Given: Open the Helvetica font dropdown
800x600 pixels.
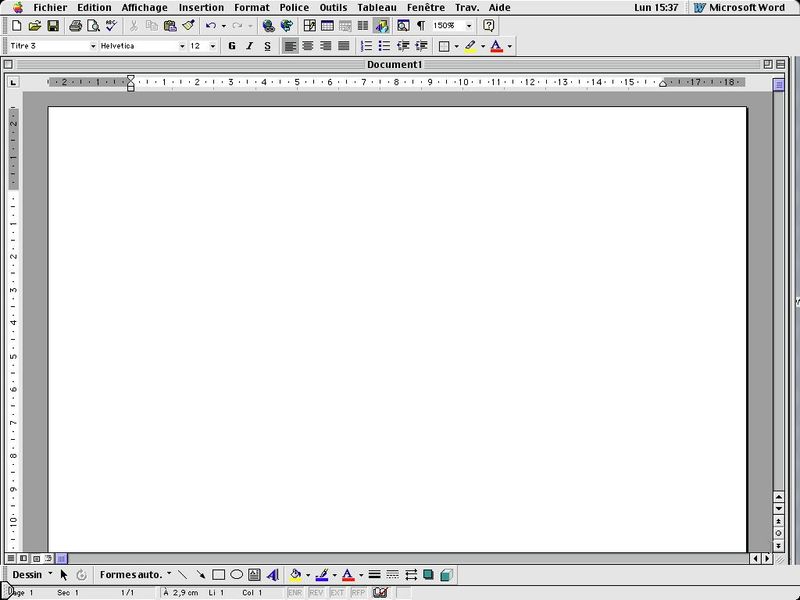Looking at the screenshot, I should click(182, 46).
